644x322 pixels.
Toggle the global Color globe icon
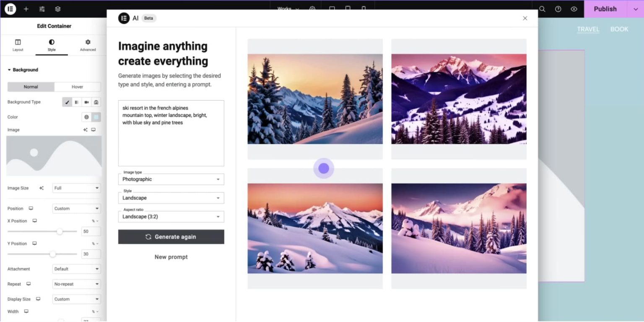coord(86,117)
